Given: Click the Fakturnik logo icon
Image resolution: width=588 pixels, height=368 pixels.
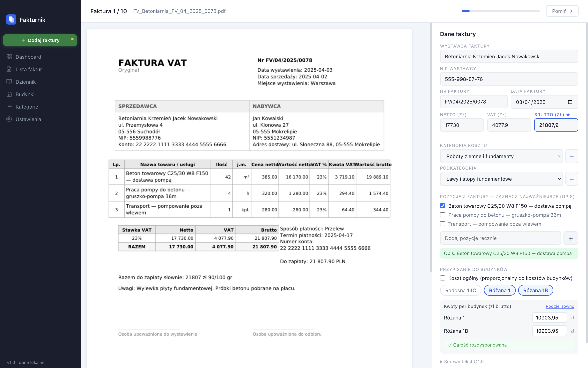Looking at the screenshot, I should pyautogui.click(x=11, y=19).
